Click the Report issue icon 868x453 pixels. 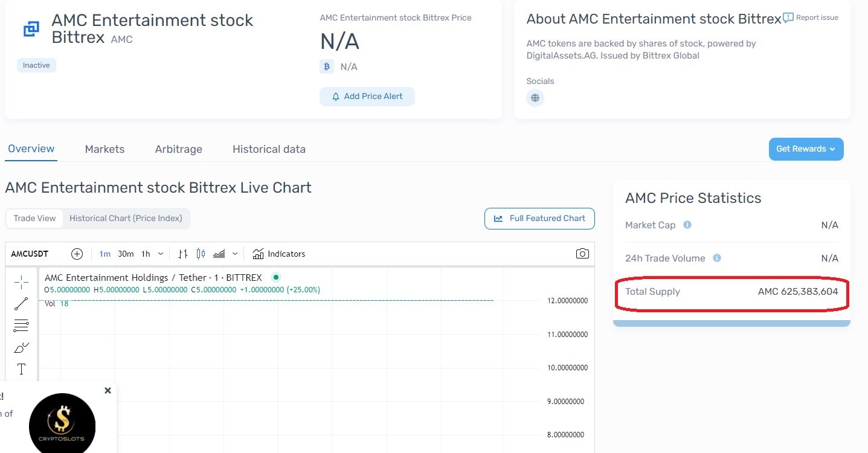788,18
